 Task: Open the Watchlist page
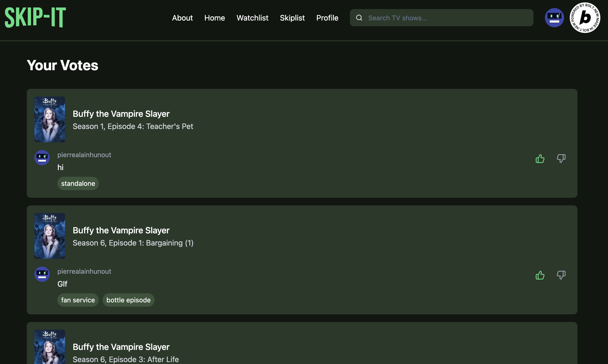(x=252, y=18)
